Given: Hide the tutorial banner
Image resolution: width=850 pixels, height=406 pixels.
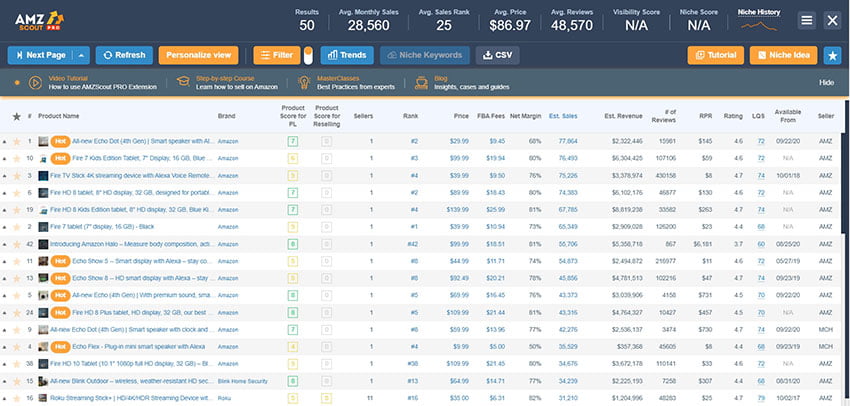Looking at the screenshot, I should point(826,82).
